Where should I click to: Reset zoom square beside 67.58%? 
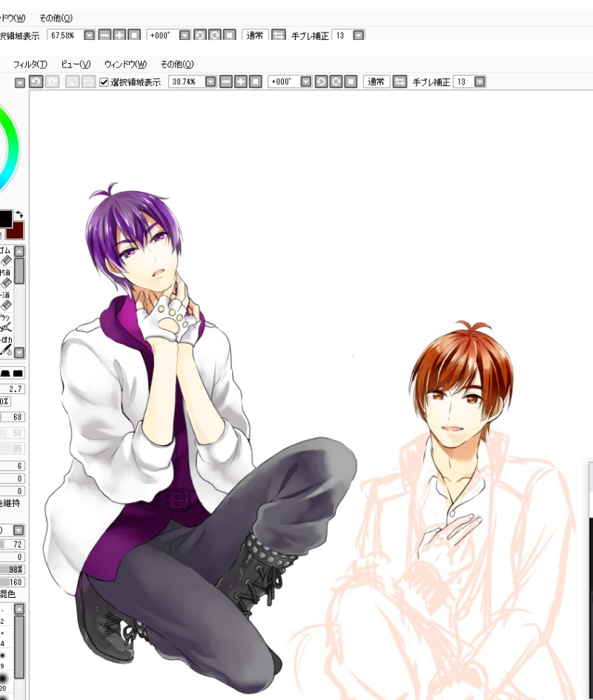pos(134,35)
